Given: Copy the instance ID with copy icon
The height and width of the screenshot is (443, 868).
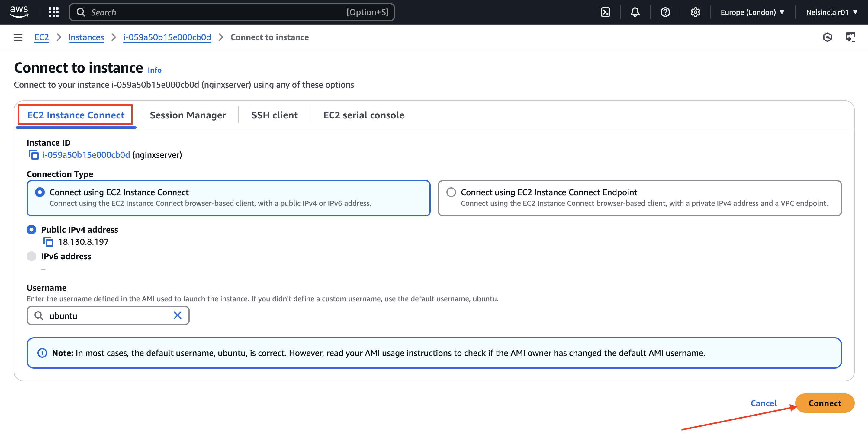Looking at the screenshot, I should [x=34, y=155].
